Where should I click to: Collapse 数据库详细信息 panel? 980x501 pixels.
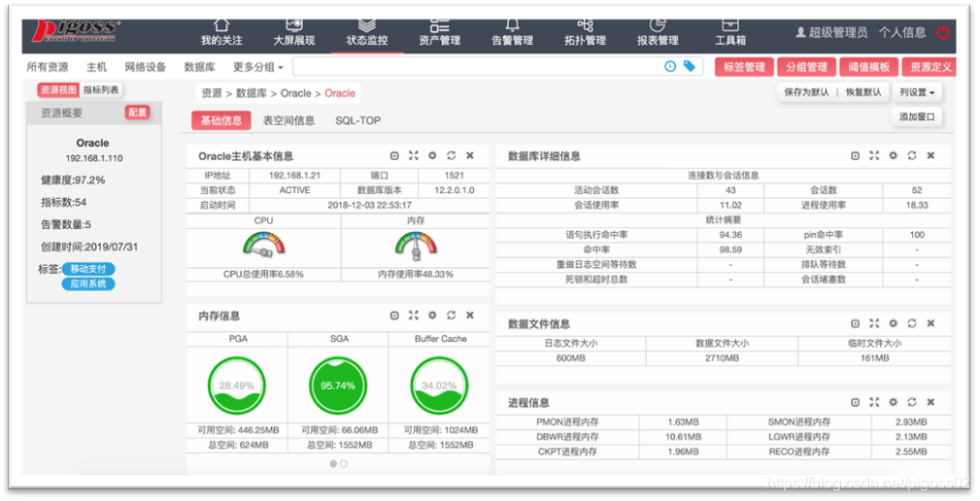[855, 155]
